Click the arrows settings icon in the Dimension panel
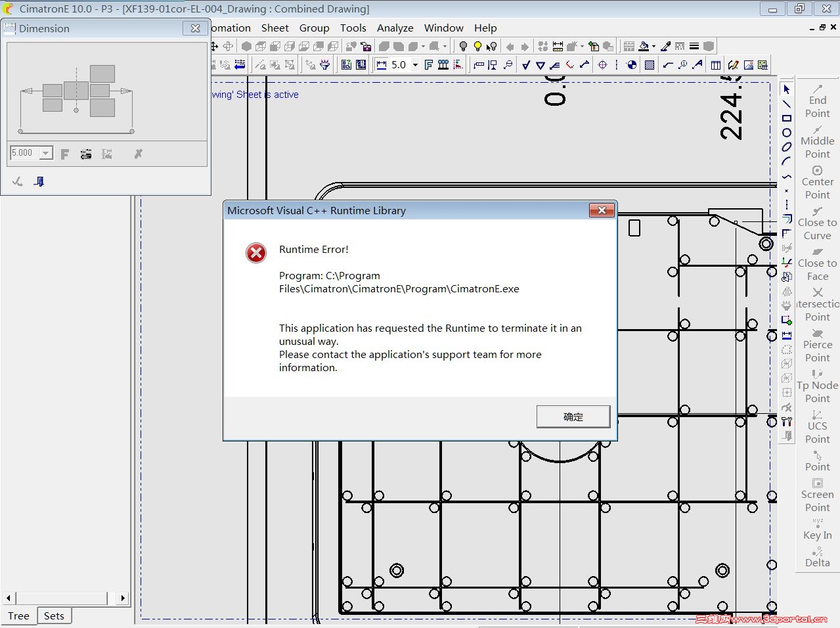 [86, 154]
